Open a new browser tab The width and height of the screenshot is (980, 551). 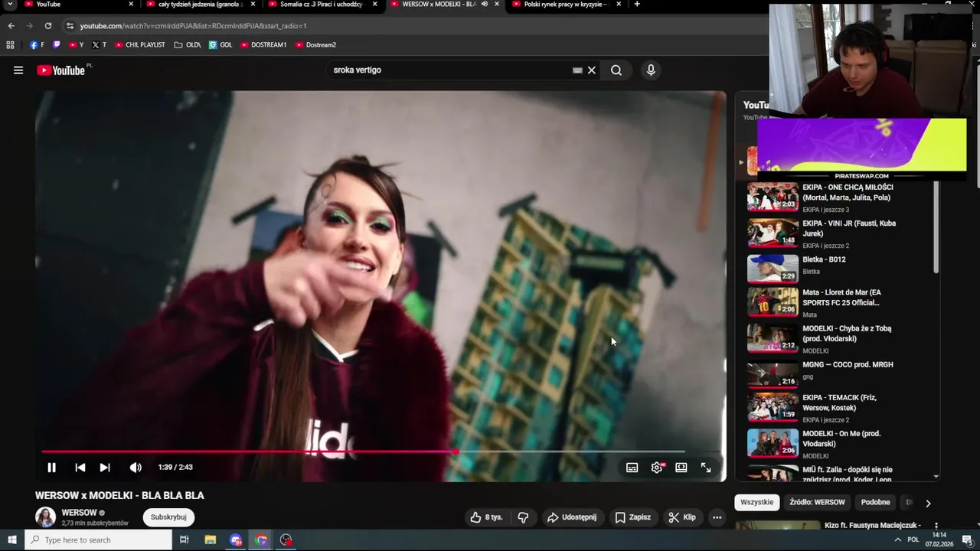tap(637, 4)
